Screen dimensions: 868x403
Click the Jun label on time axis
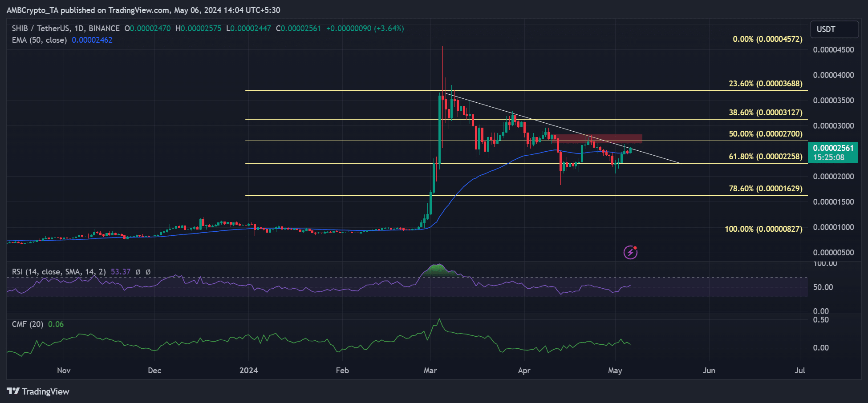[709, 371]
